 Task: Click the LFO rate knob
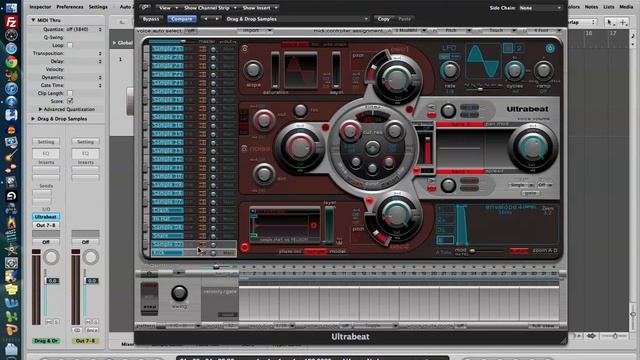(450, 71)
